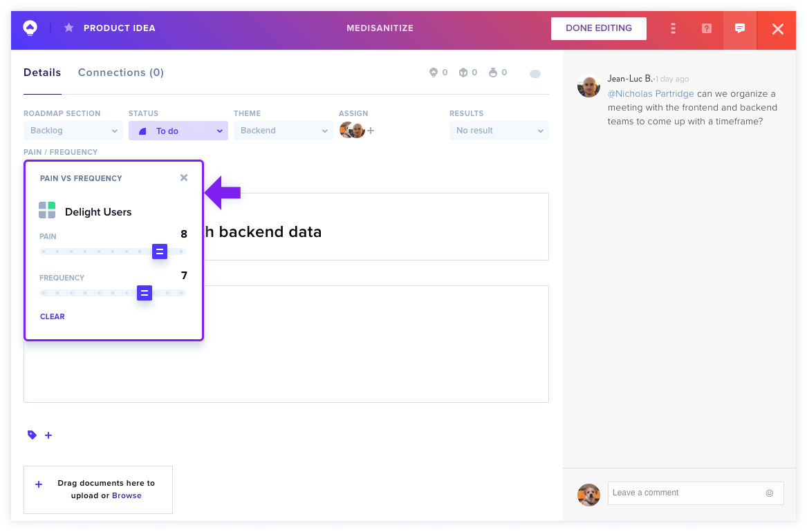The width and height of the screenshot is (807, 532).
Task: Open the Results No result dropdown
Action: (x=499, y=131)
